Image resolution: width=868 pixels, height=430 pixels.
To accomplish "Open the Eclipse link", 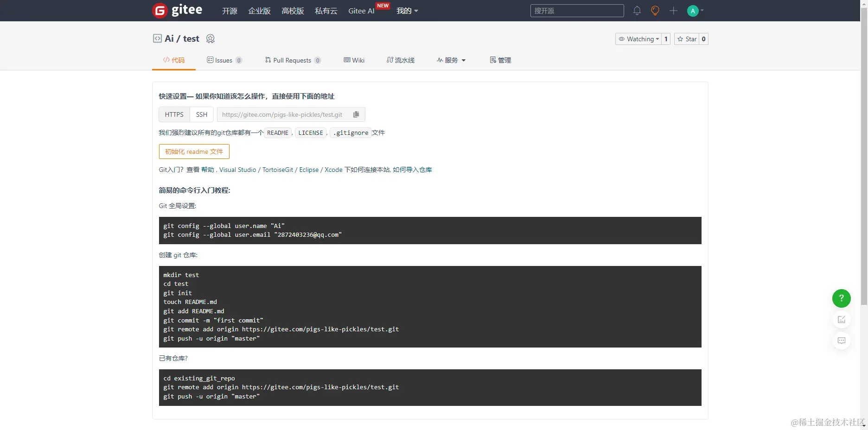I will point(309,170).
